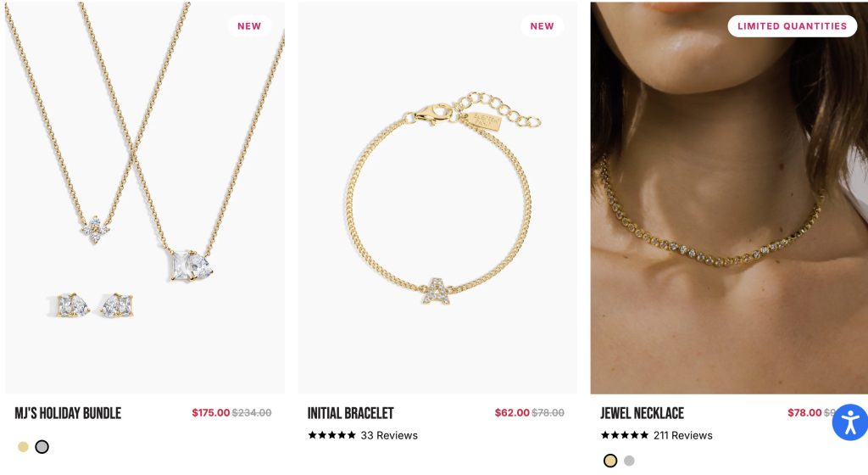Open the accessibility widget icon

point(850,422)
